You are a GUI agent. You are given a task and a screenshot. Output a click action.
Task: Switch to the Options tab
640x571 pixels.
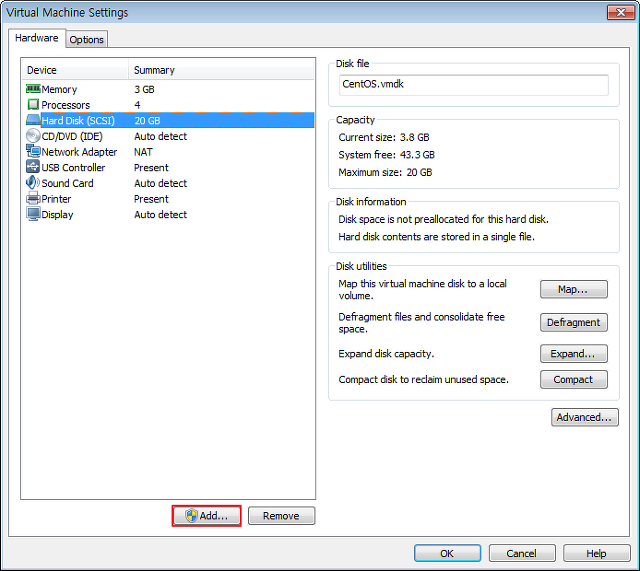[x=87, y=40]
